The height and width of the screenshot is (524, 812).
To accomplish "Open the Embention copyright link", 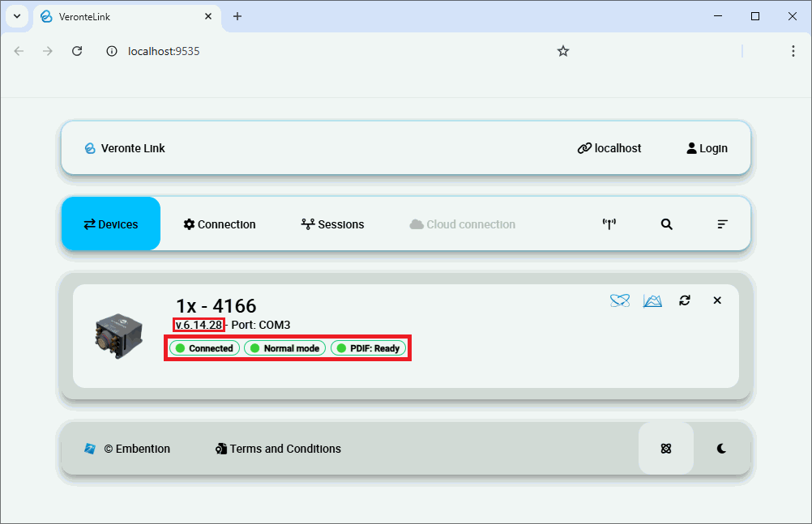I will click(x=127, y=449).
